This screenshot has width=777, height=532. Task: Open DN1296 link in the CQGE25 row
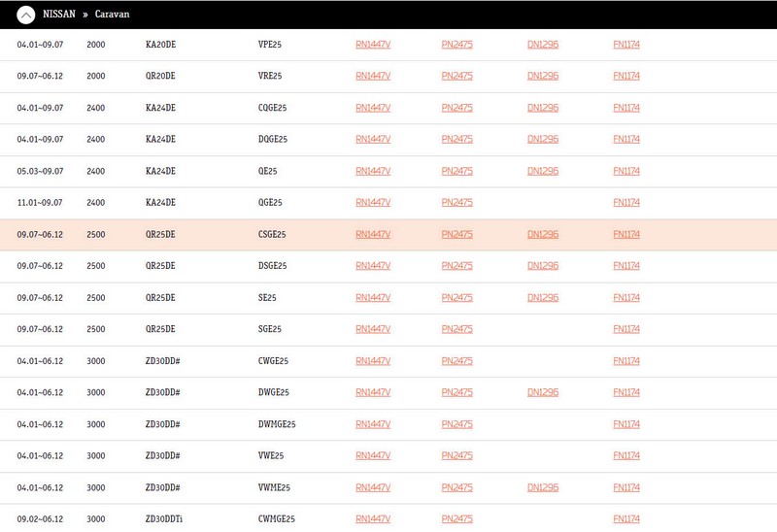[543, 108]
